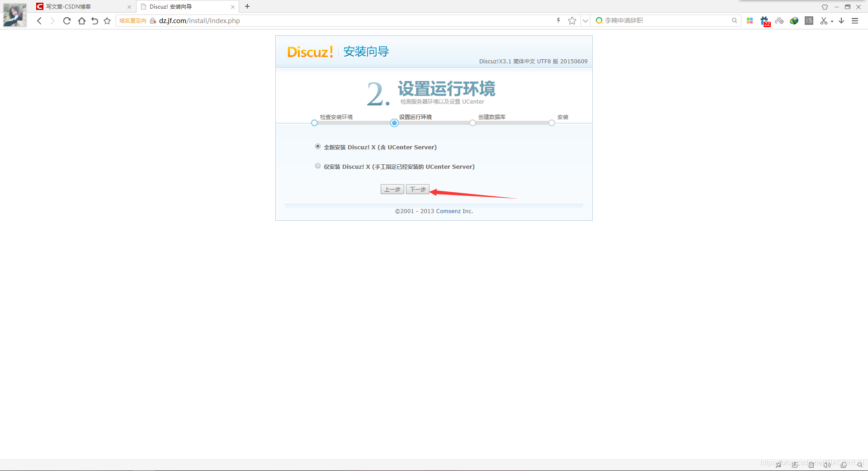The width and height of the screenshot is (868, 471).
Task: Click the 检查安装环境 step marker
Action: [x=314, y=123]
